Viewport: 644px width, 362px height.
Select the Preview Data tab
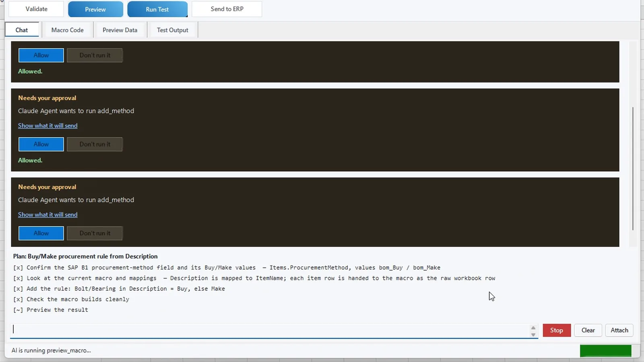(120, 30)
